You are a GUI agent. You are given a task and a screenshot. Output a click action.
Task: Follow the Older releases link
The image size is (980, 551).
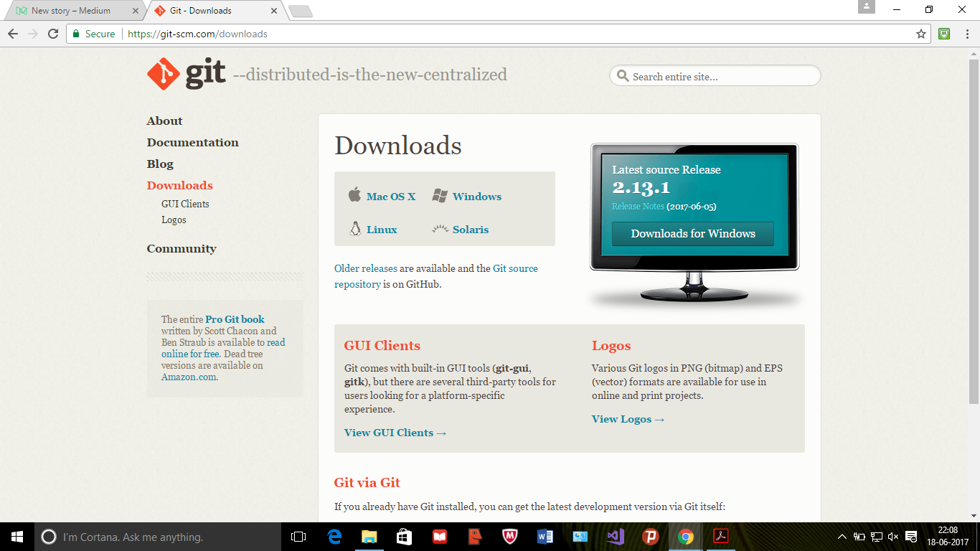[366, 268]
